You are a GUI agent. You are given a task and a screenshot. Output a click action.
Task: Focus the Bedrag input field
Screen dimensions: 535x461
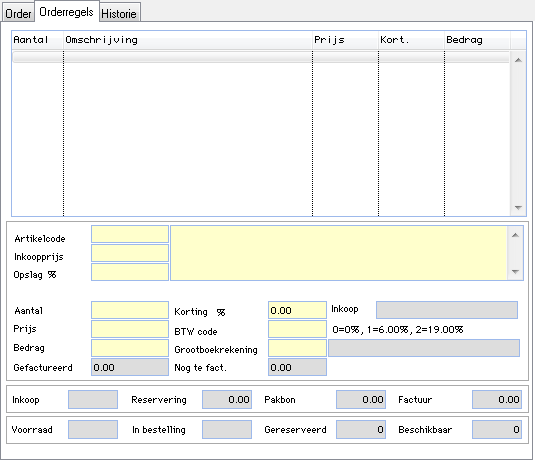(130, 348)
